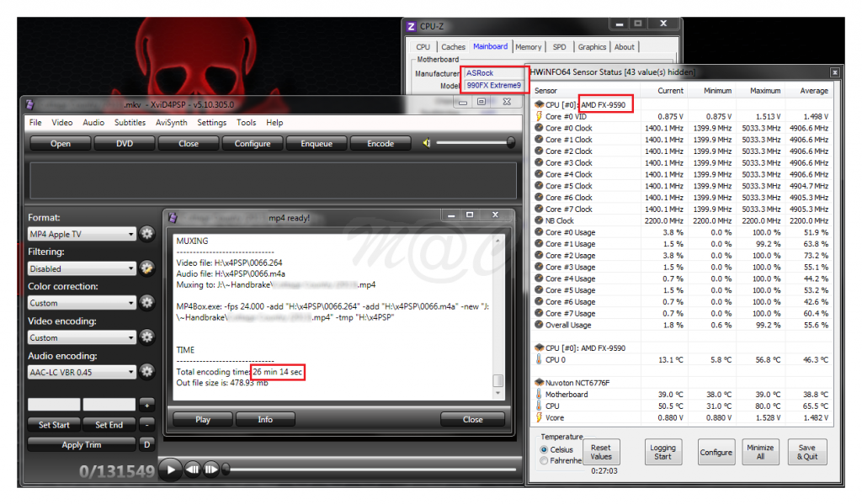This screenshot has height=504, width=862.
Task: Click the CPU 0 thermometer sensor icon
Action: pos(539,359)
